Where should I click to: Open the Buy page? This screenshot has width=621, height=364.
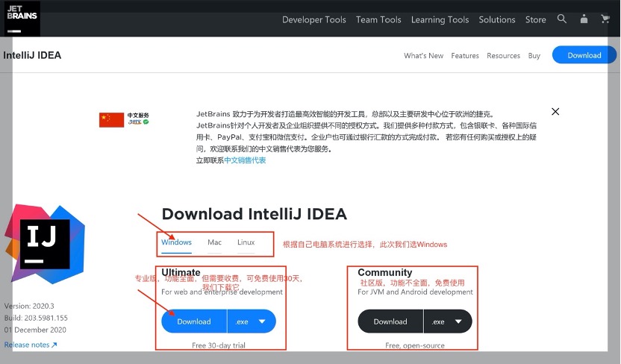[x=534, y=56]
